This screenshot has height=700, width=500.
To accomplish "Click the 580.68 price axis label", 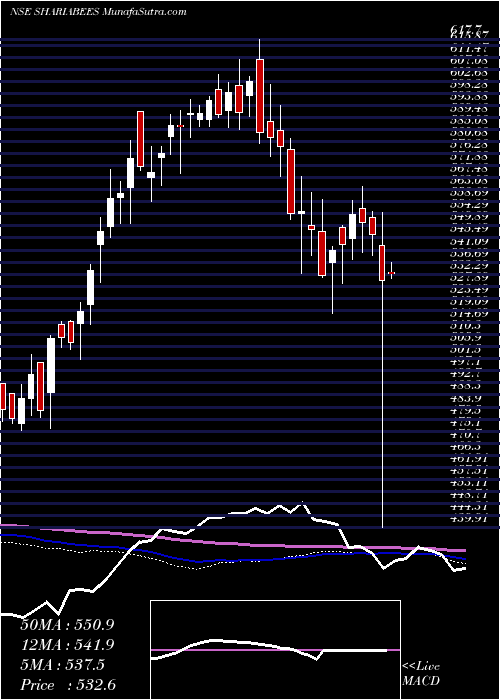I will 468,133.
